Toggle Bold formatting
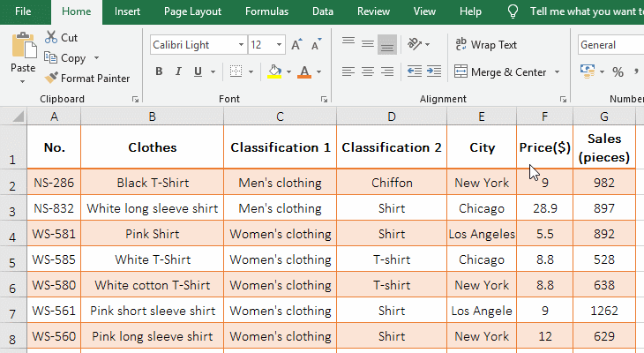Screen dimensions: 644x353 [160, 72]
